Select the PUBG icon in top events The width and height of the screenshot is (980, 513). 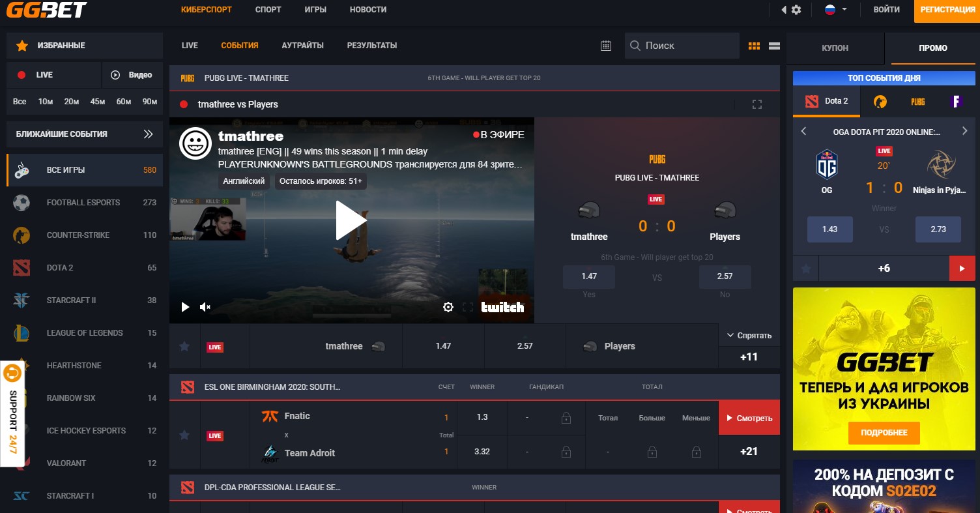pyautogui.click(x=917, y=101)
